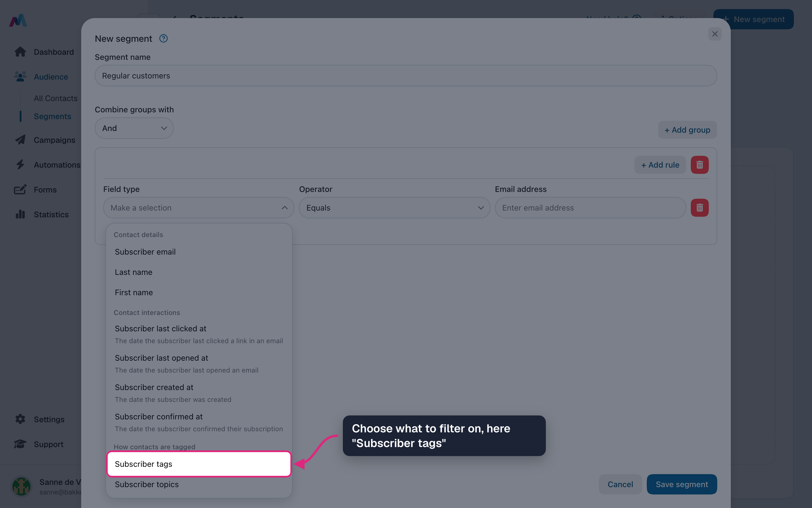This screenshot has width=812, height=508.
Task: Click the Enter email address field
Action: click(590, 208)
